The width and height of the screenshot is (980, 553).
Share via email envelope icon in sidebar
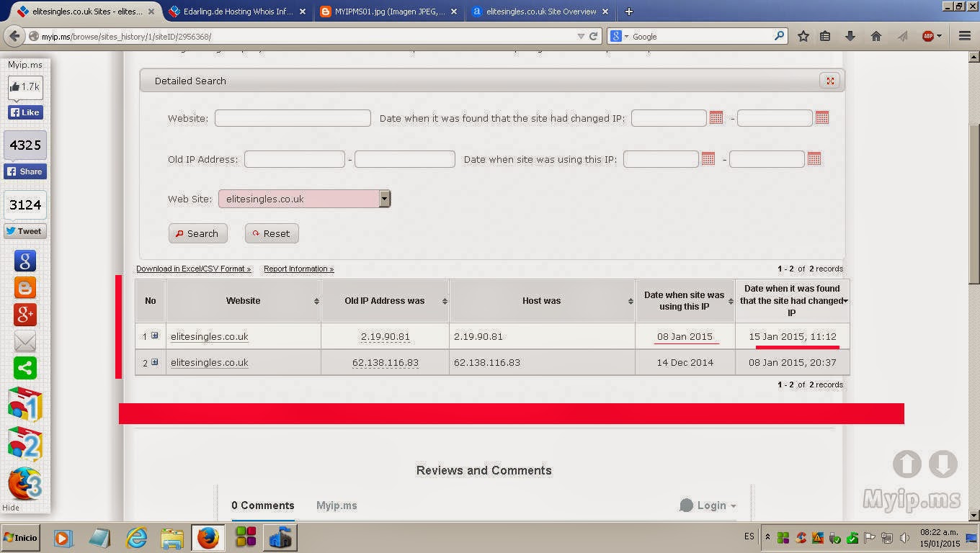[x=25, y=341]
